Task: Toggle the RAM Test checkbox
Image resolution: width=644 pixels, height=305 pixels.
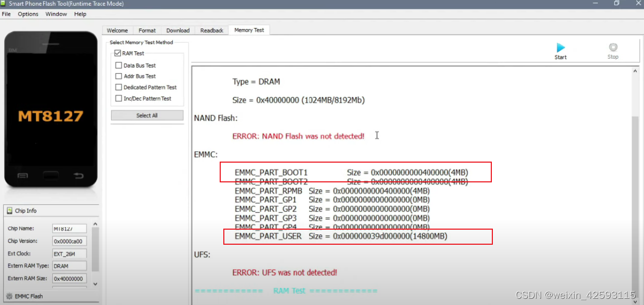Action: pyautogui.click(x=117, y=53)
